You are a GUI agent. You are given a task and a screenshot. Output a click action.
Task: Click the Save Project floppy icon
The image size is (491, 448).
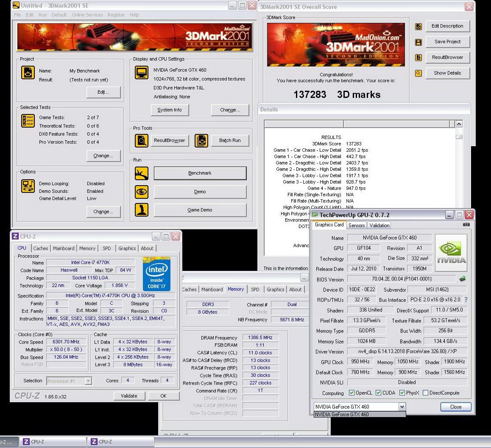pos(418,42)
